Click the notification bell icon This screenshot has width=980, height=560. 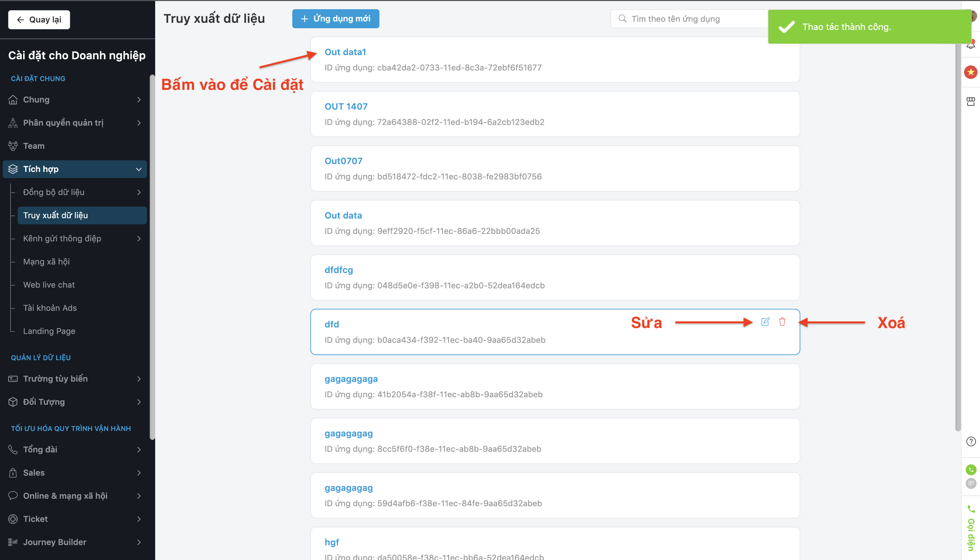[970, 46]
